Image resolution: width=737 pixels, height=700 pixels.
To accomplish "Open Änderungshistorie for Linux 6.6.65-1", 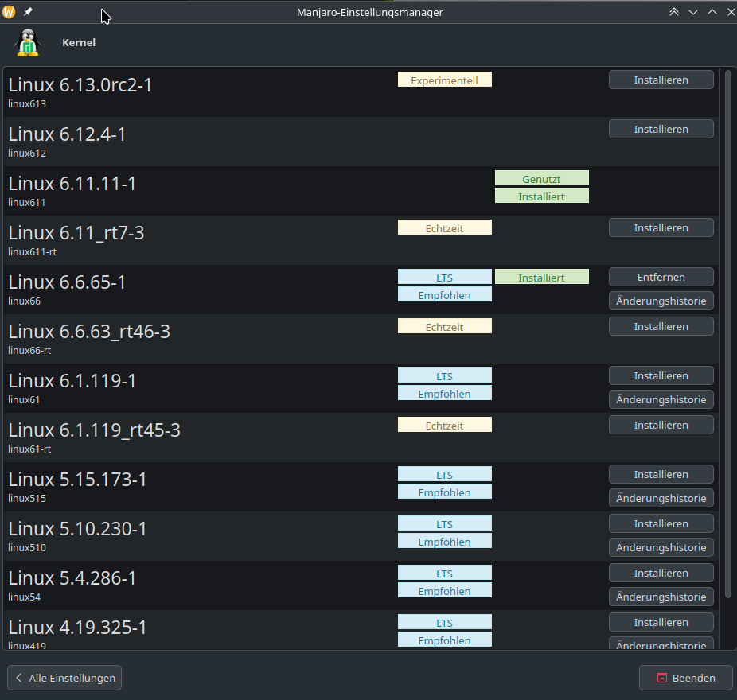I will coord(661,301).
